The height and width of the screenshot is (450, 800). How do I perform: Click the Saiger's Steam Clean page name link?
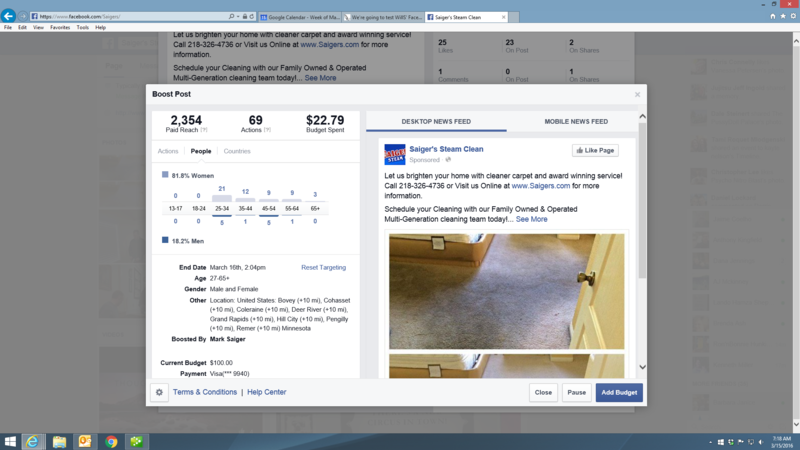coord(446,149)
